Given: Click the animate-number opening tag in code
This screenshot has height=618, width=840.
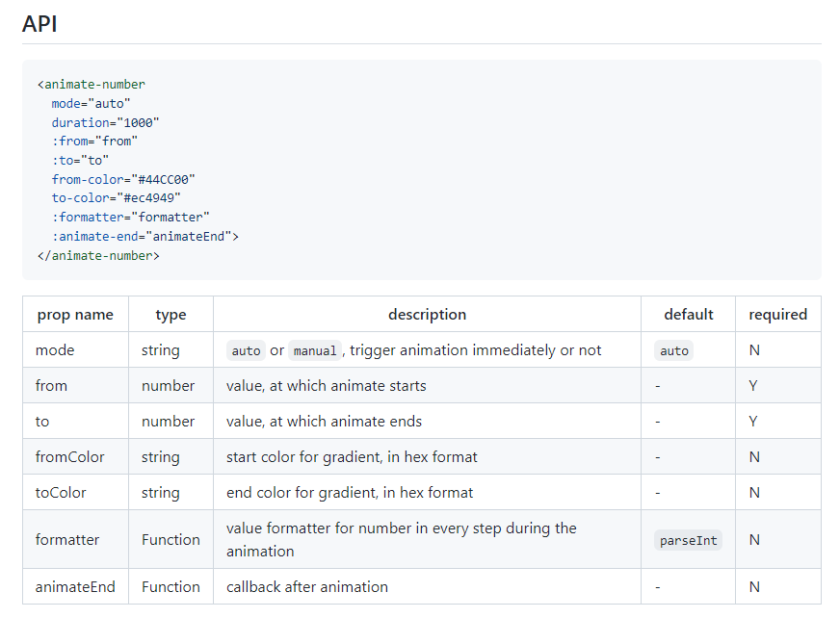Looking at the screenshot, I should [x=92, y=84].
